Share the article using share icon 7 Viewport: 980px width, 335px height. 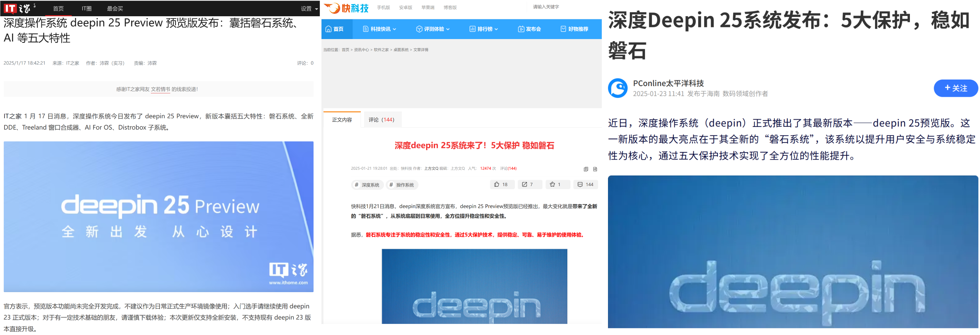click(530, 185)
